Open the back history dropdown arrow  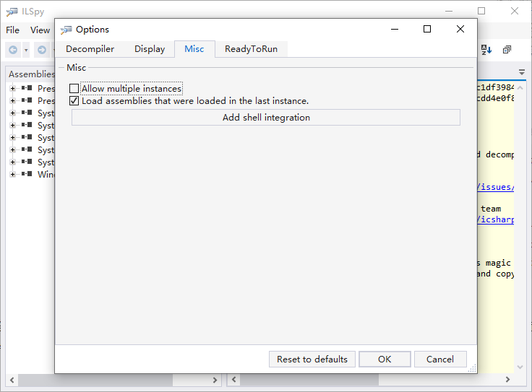coord(26,50)
